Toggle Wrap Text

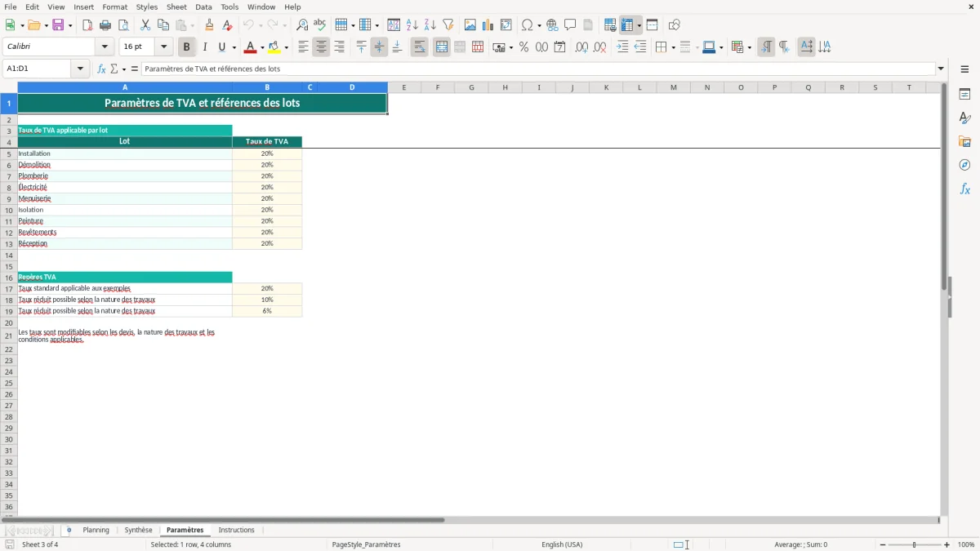click(420, 47)
